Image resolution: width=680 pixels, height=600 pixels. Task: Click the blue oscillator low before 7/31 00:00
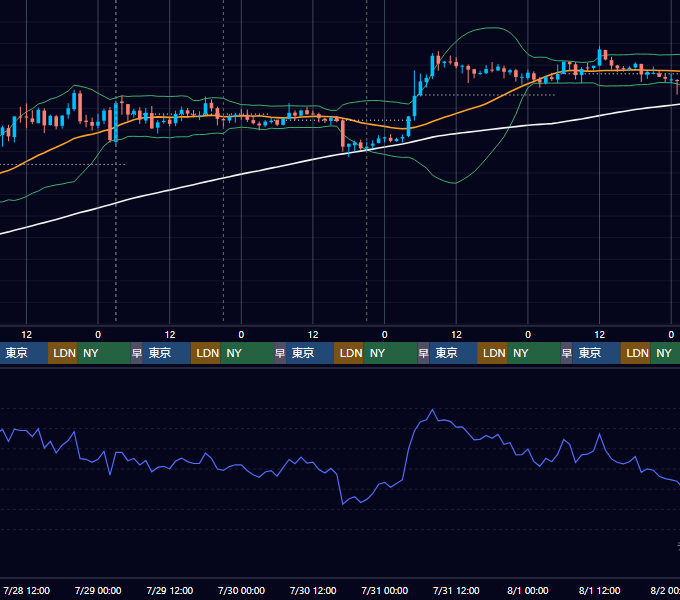[x=343, y=504]
